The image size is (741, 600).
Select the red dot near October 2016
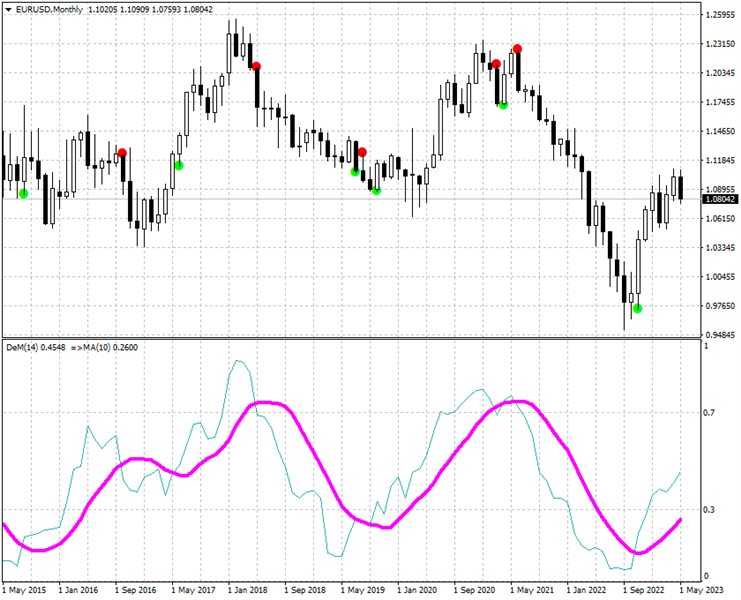tap(122, 153)
